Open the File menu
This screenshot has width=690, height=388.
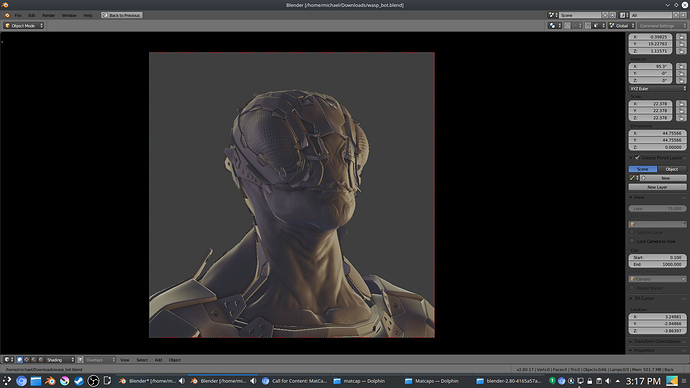point(18,15)
